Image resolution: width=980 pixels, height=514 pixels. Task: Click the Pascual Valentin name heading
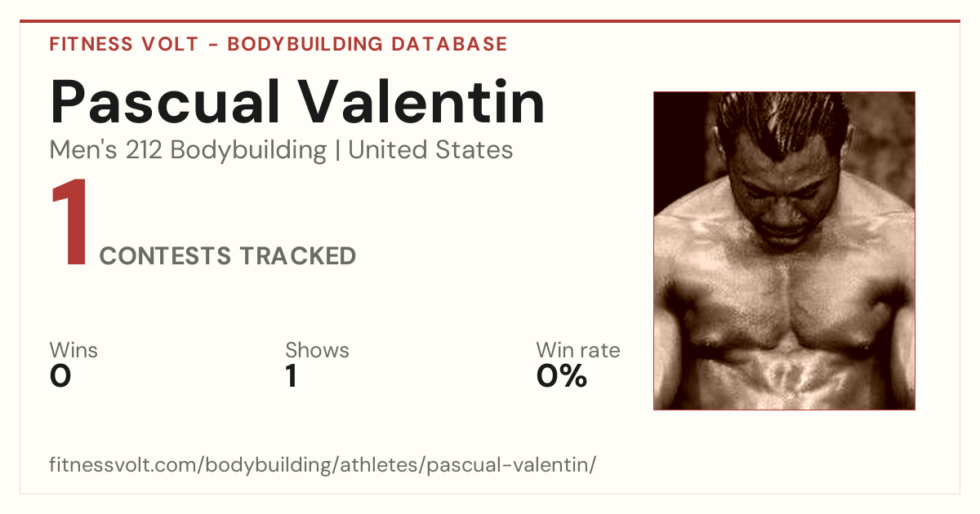click(297, 103)
